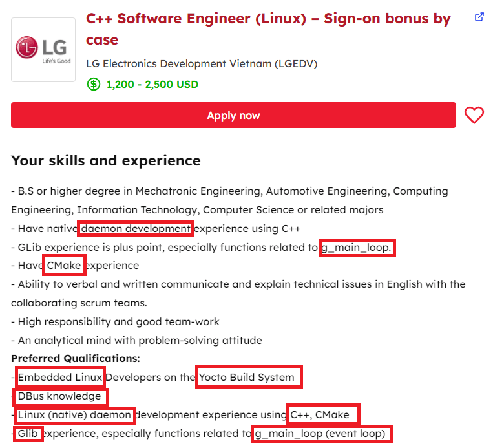Click the 'Your skills and experience' heading

(106, 161)
